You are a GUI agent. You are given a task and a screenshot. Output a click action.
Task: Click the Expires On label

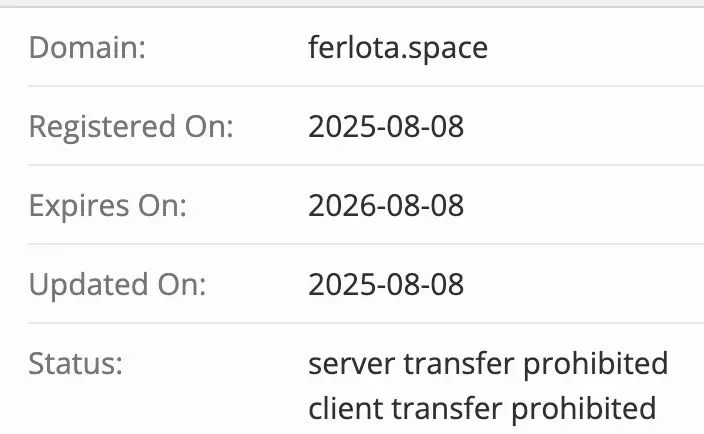(108, 206)
